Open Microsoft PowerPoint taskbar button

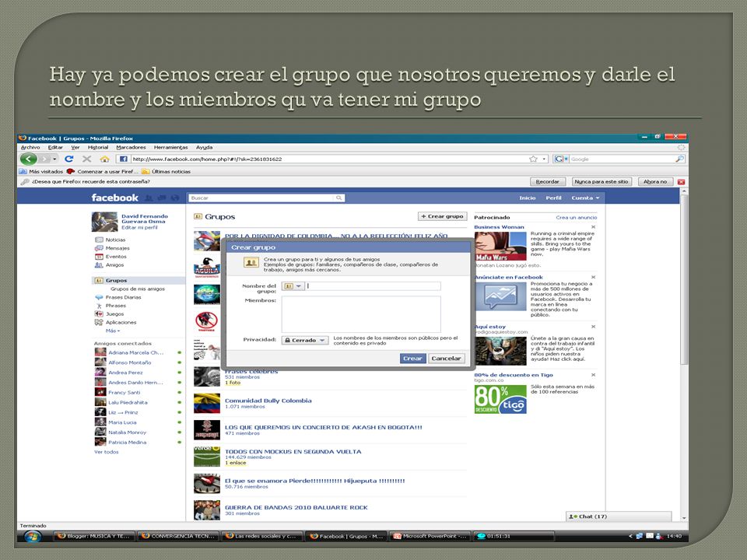click(x=430, y=536)
